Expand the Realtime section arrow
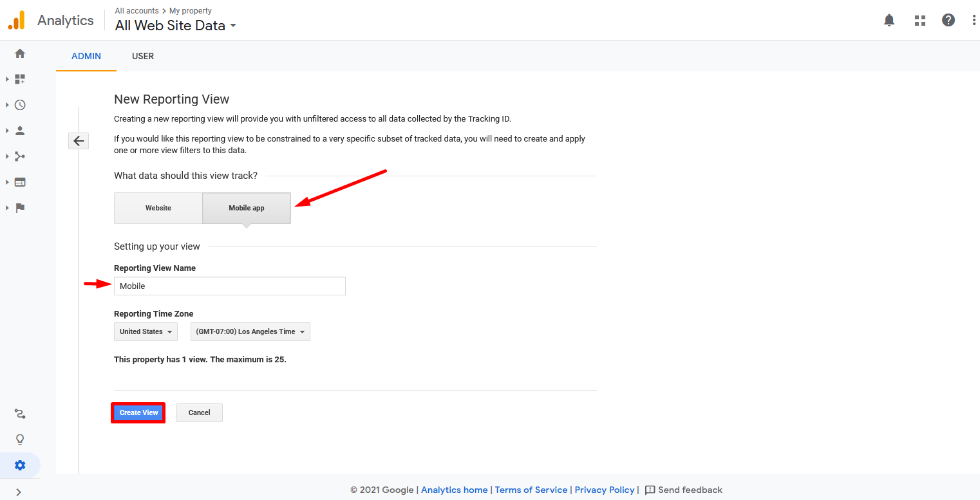The width and height of the screenshot is (980, 500). pyautogui.click(x=7, y=105)
